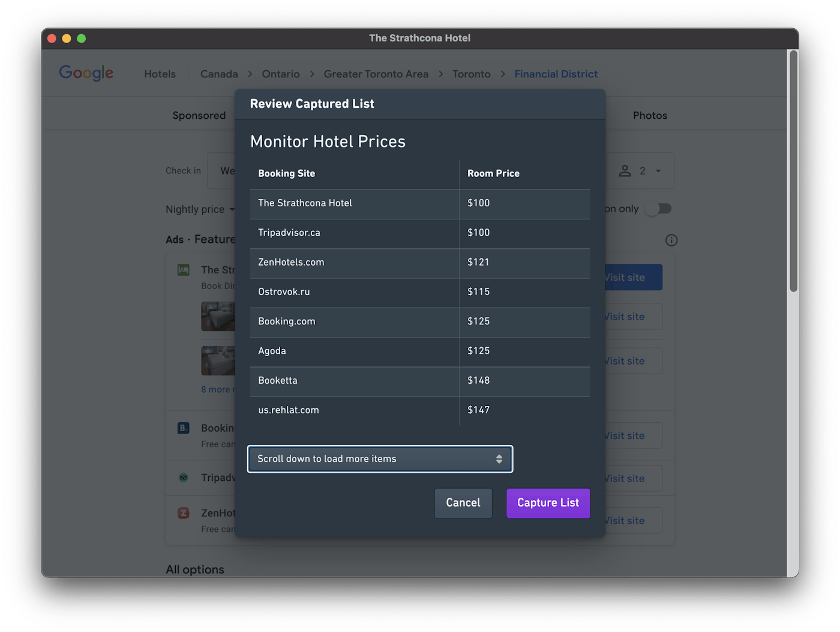This screenshot has height=632, width=840.
Task: Switch to the Photos tab
Action: 650,115
